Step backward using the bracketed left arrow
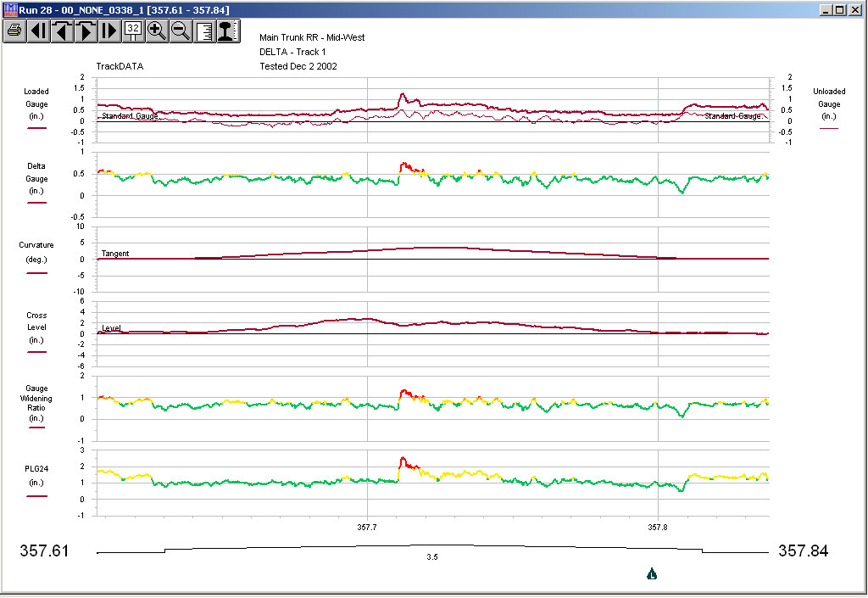This screenshot has width=868, height=598. 62,31
